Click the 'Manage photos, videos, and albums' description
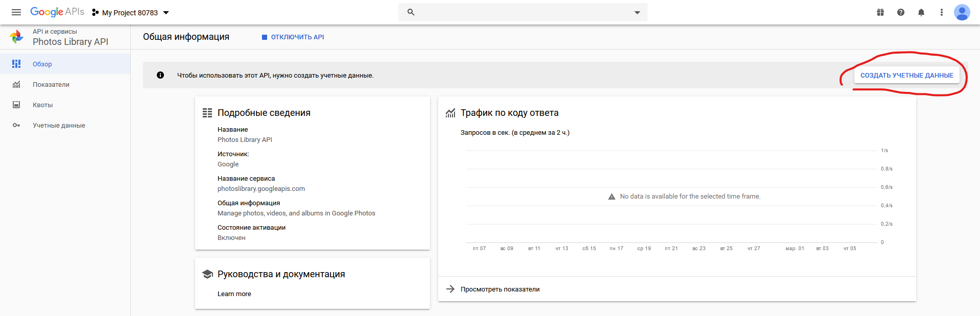The height and width of the screenshot is (316, 980). [296, 213]
